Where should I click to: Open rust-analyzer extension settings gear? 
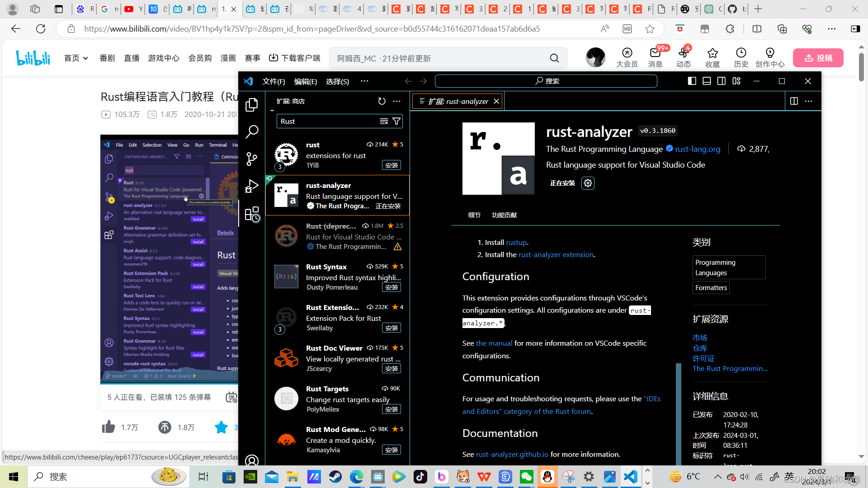click(x=588, y=183)
